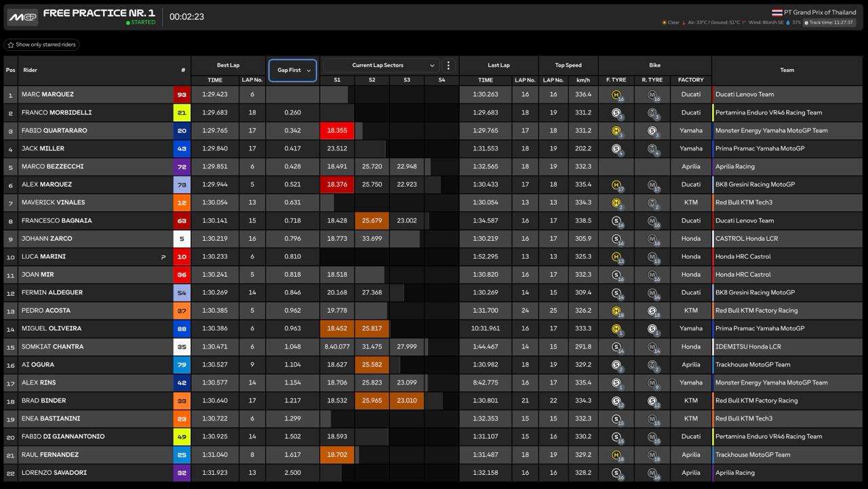Screen dimensions: 868x489
Task: Click Marc Marquez's medium rear tyre icon
Action: tap(652, 95)
